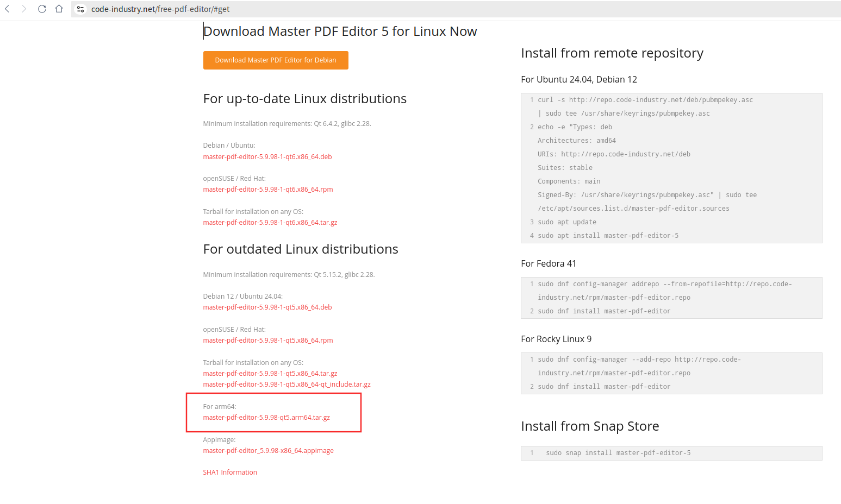Click the 'For Ubuntu 24.04, Debian 12' subheading
The width and height of the screenshot is (841, 504).
click(579, 79)
